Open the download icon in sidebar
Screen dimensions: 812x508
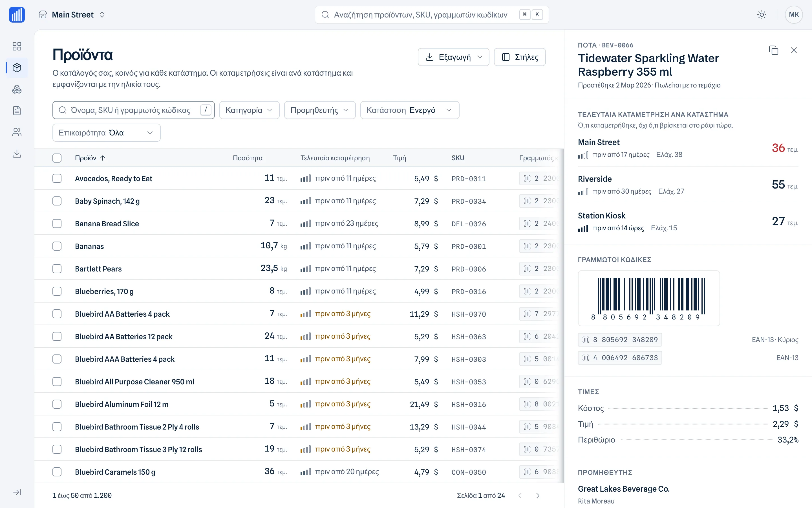(x=17, y=154)
